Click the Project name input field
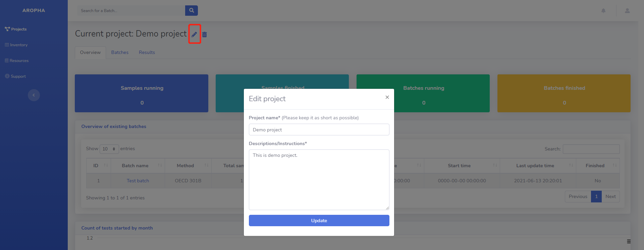This screenshot has height=250, width=644. [319, 130]
